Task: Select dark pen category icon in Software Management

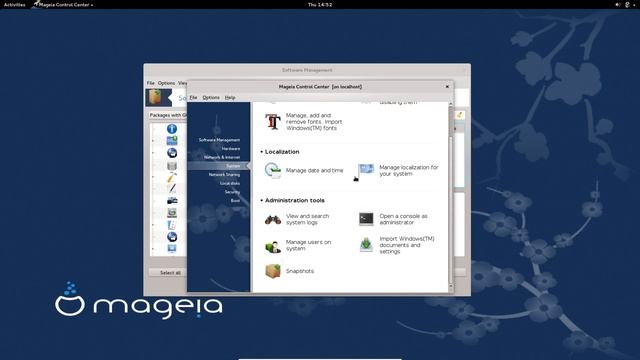Action: pyautogui.click(x=172, y=189)
